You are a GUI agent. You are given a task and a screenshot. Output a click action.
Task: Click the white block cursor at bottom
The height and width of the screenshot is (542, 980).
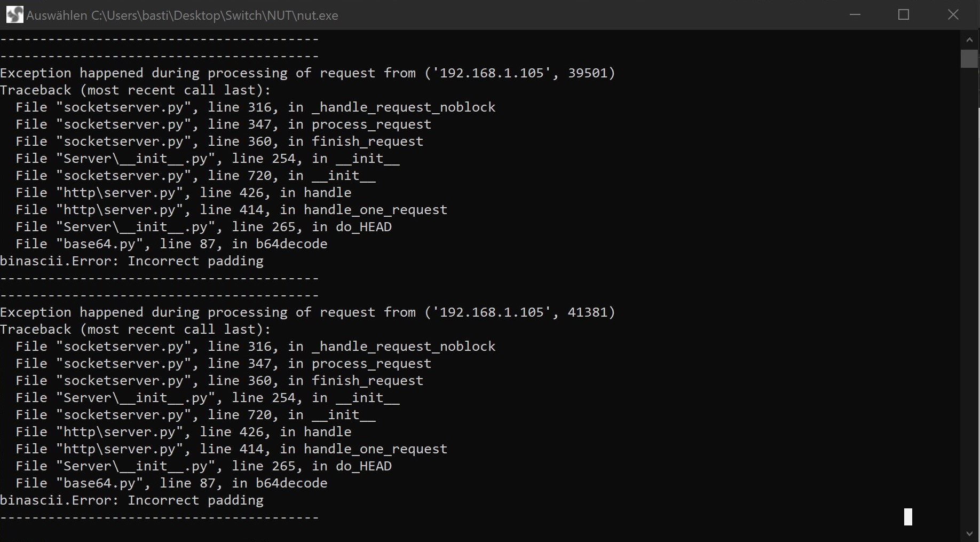click(x=908, y=517)
